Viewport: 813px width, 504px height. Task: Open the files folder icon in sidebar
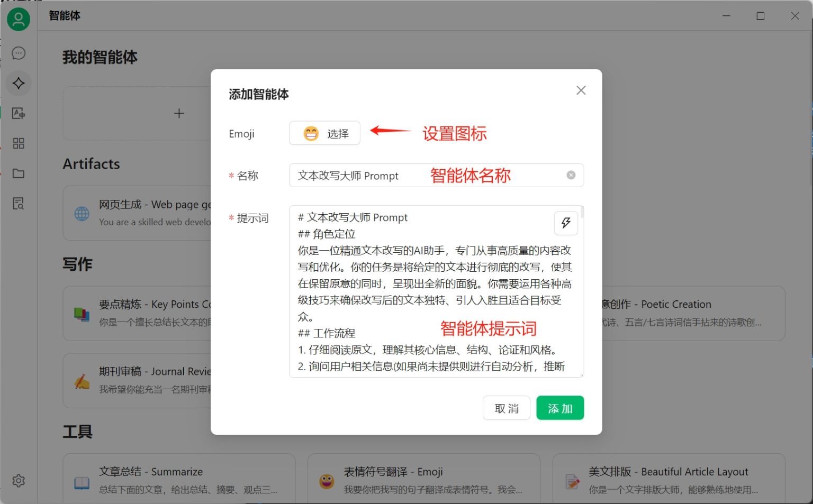click(x=19, y=173)
